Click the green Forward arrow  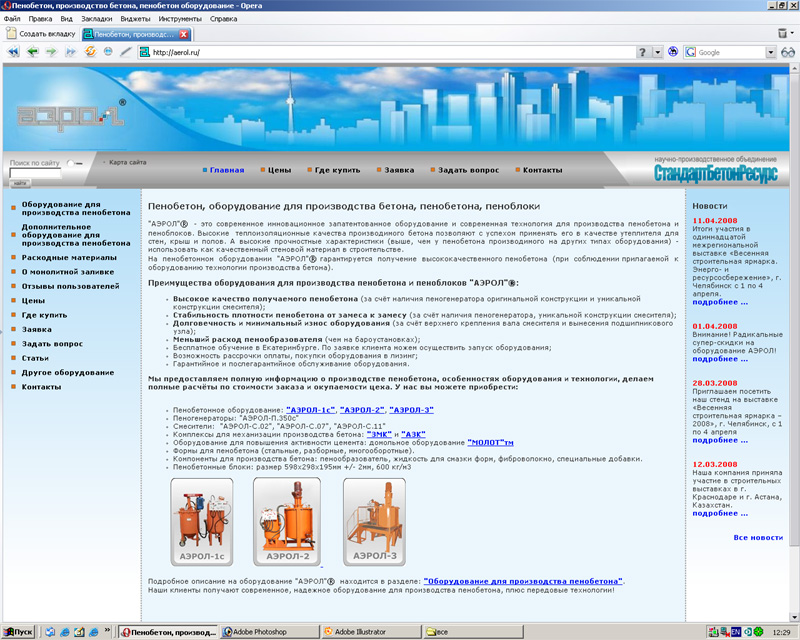click(x=51, y=52)
